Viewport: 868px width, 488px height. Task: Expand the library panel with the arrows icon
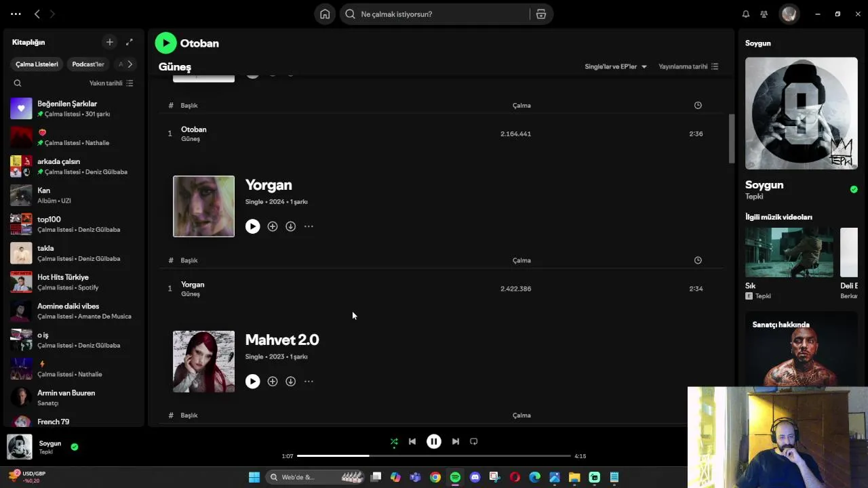[130, 42]
